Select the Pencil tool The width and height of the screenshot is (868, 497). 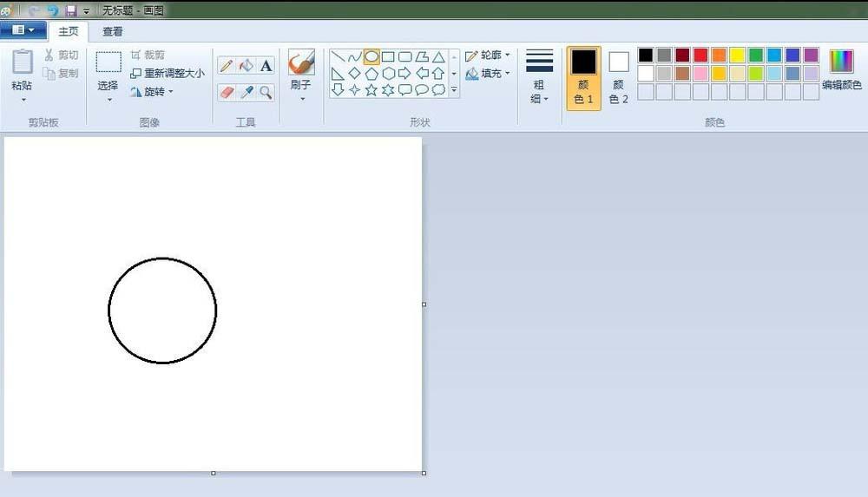227,66
